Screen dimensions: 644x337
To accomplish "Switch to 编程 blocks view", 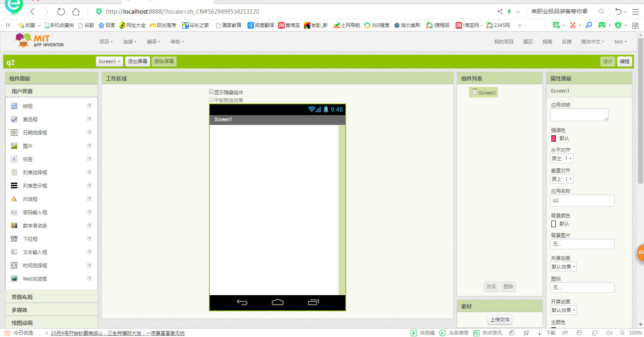I will [624, 61].
